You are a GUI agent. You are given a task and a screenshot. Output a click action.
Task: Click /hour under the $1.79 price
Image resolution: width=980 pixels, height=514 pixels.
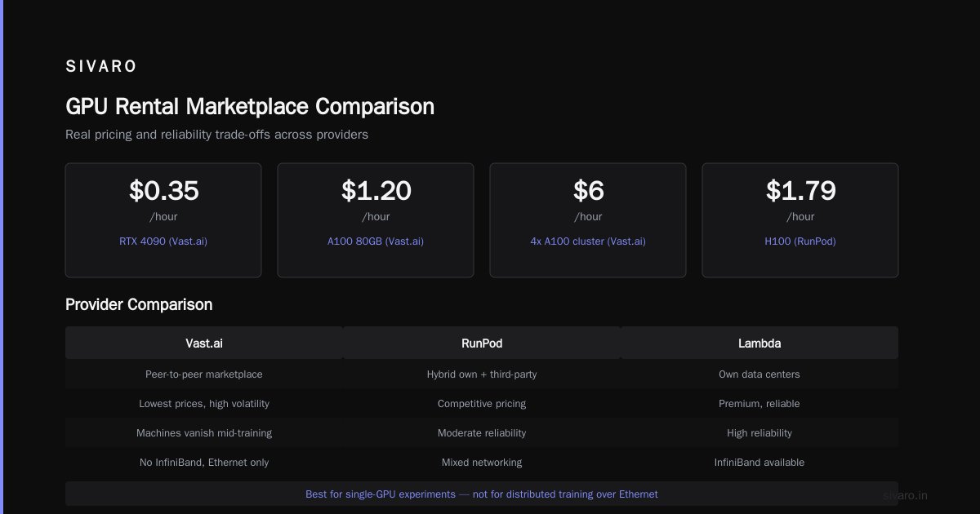(x=800, y=217)
